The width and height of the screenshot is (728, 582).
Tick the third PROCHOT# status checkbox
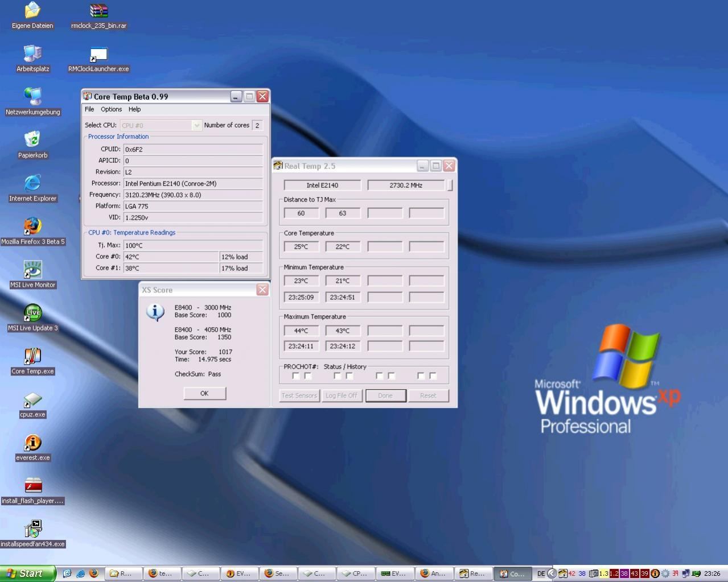click(338, 376)
